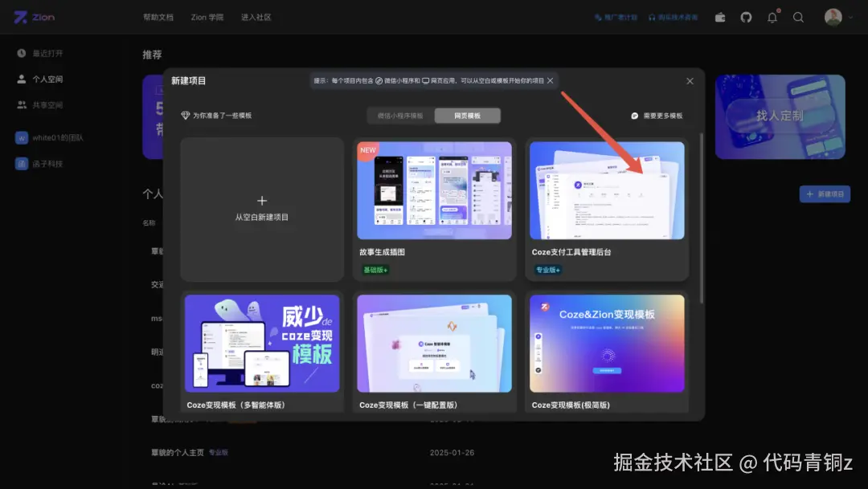Open notifications bell icon
The height and width of the screenshot is (489, 868).
pos(772,17)
